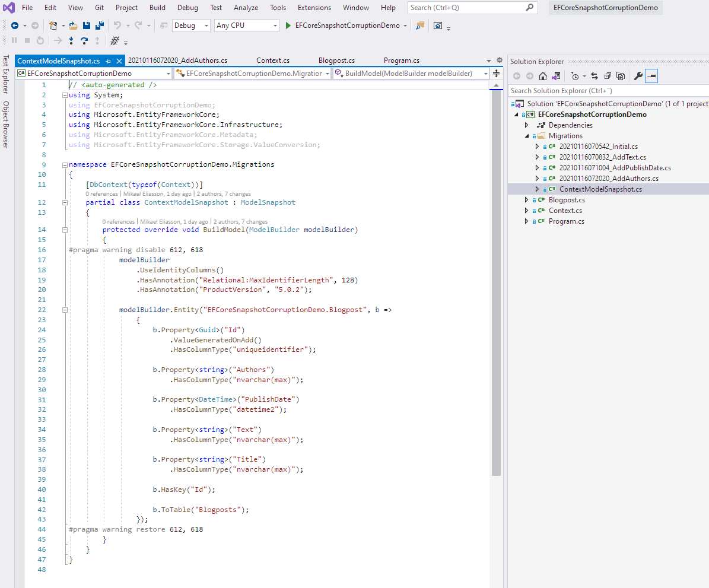Image resolution: width=709 pixels, height=588 pixels.
Task: Sync Solution Explorer with the active document
Action: tap(595, 76)
